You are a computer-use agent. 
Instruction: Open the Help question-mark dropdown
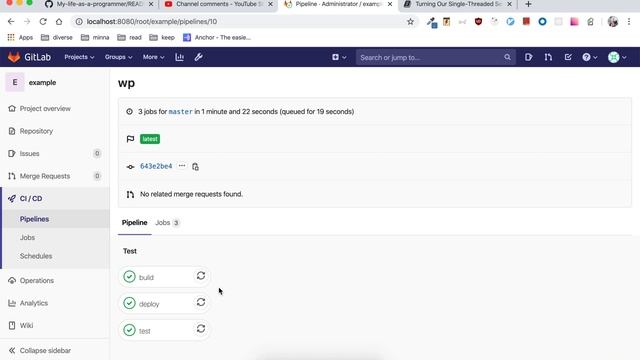589,57
